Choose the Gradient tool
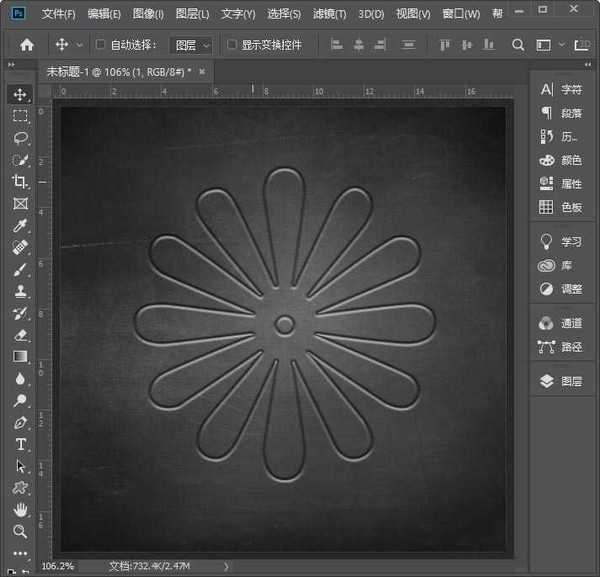Viewport: 600px width, 577px height. pos(20,356)
